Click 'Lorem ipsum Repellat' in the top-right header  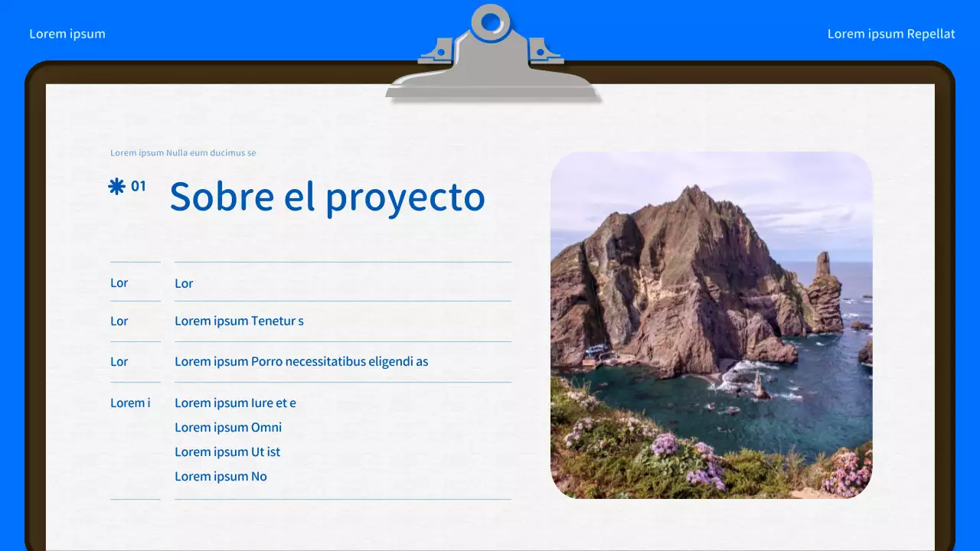click(x=890, y=34)
